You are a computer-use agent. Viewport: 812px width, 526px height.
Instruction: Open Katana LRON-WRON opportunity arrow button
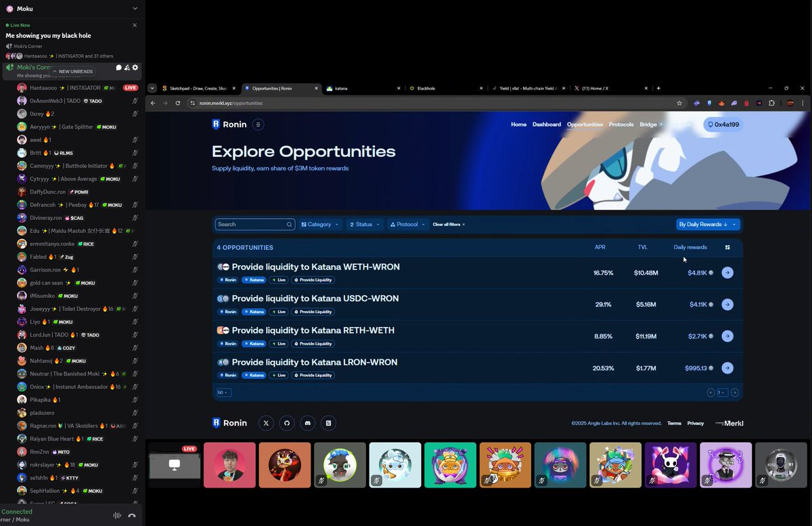pyautogui.click(x=727, y=368)
